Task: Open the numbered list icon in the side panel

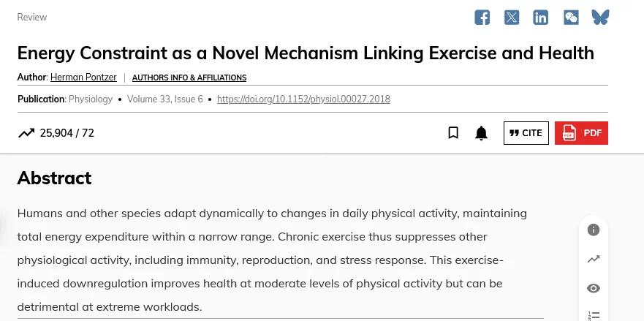Action: tap(594, 316)
